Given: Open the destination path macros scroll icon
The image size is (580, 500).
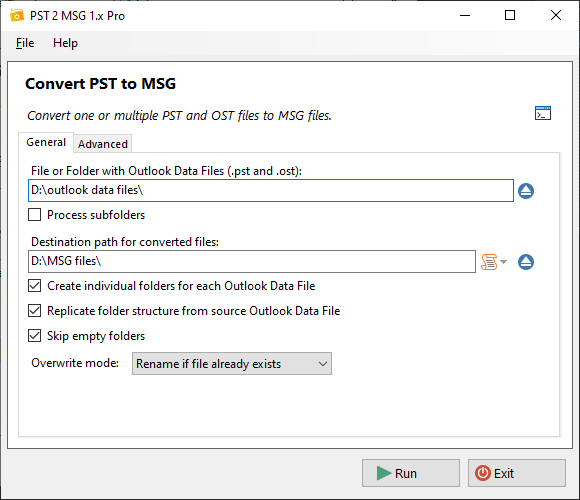Looking at the screenshot, I should pos(489,262).
